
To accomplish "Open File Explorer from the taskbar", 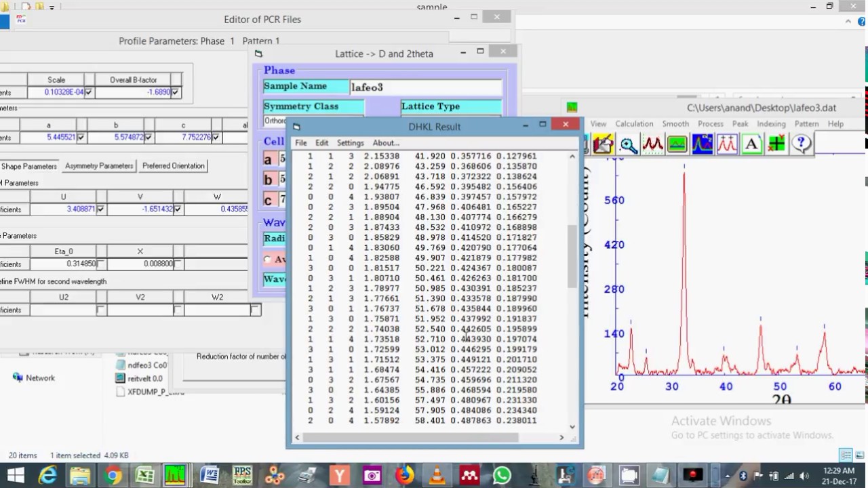I will [80, 476].
